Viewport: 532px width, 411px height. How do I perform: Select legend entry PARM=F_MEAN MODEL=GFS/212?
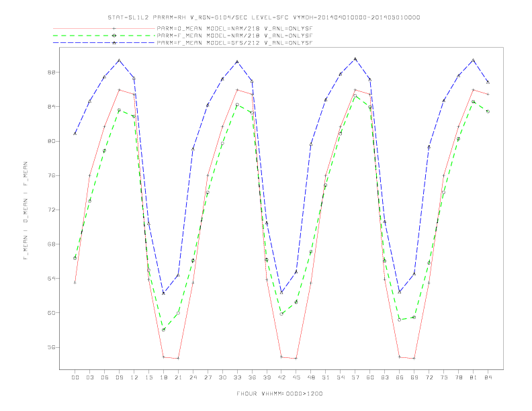[x=234, y=43]
